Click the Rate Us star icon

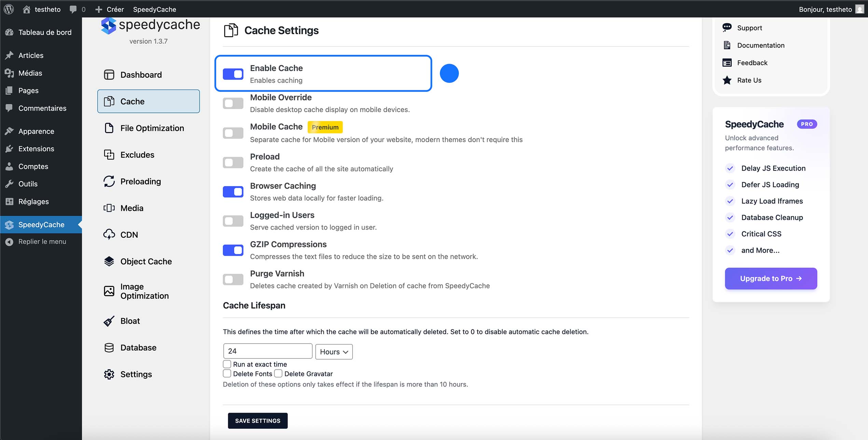(727, 80)
